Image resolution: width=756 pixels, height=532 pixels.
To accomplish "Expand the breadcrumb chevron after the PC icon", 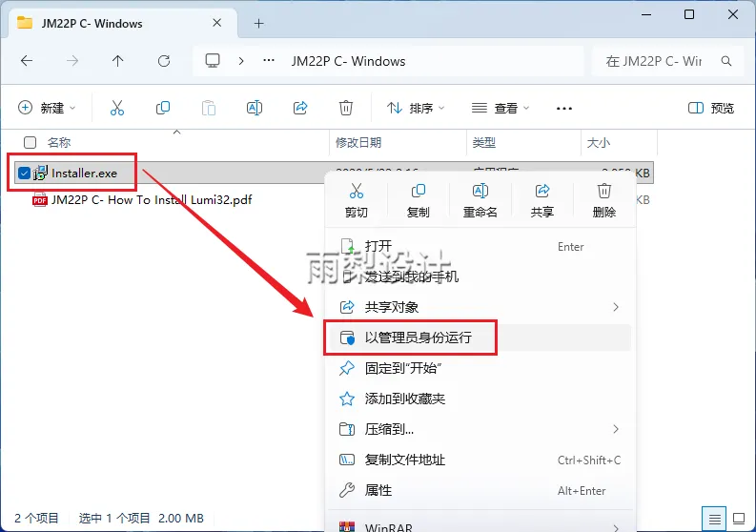I will (241, 61).
